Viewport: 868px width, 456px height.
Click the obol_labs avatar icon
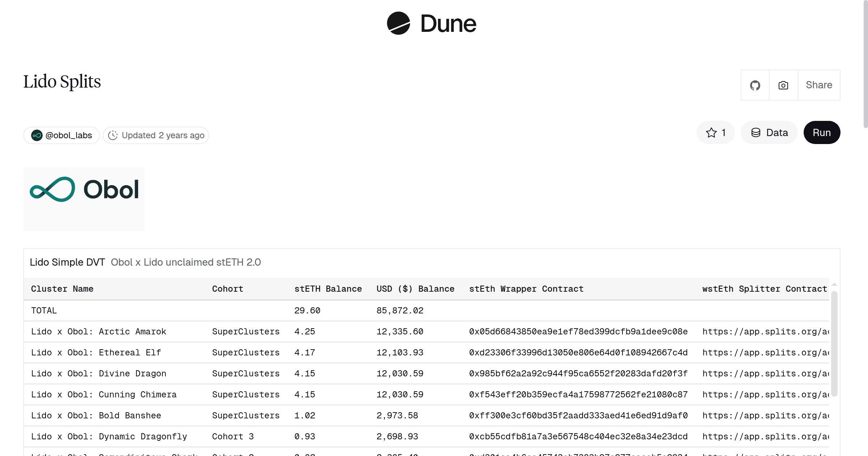(x=37, y=135)
